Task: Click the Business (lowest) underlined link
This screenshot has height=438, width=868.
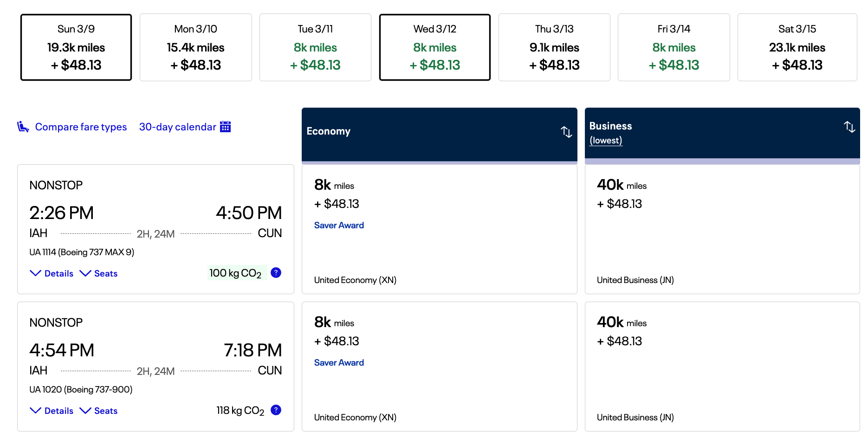Action: coord(606,141)
